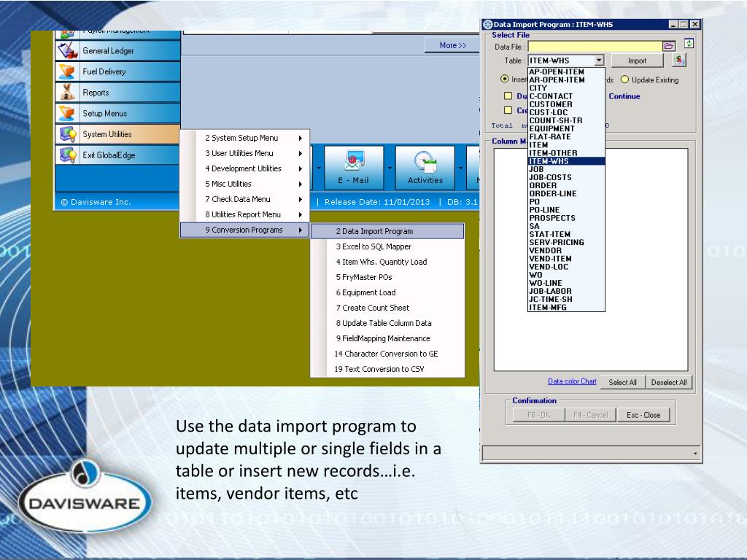Viewport: 747px width, 560px height.
Task: Click the Import button
Action: coord(637,61)
